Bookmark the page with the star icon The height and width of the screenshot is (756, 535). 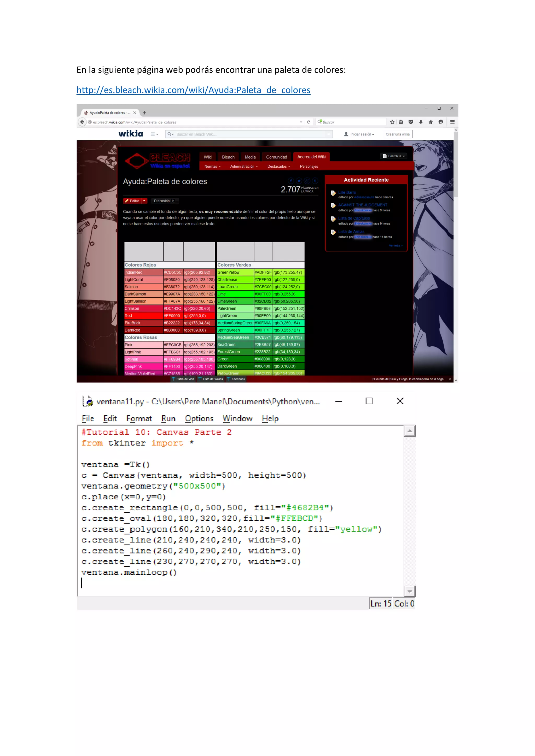click(x=392, y=122)
